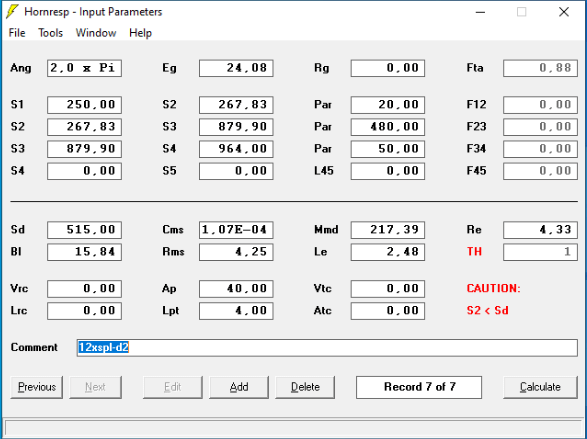Select the Vrc input field
587x439 pixels.
84,289
